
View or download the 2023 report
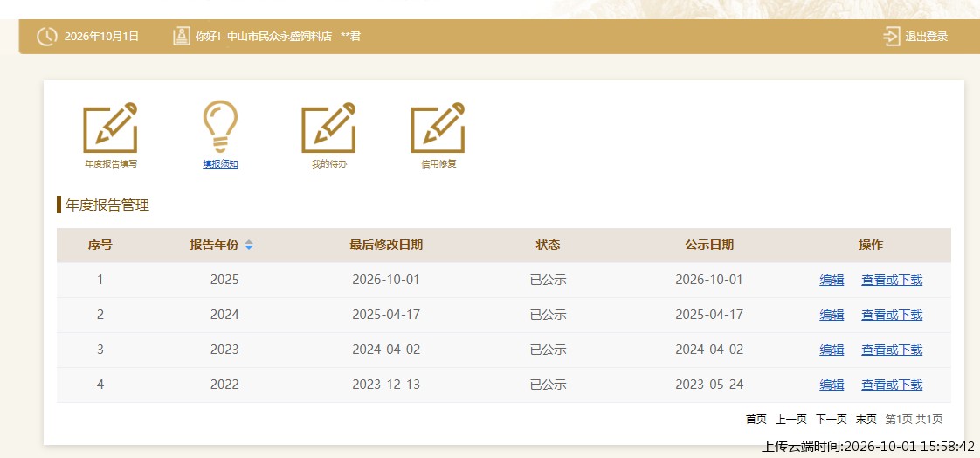click(892, 350)
